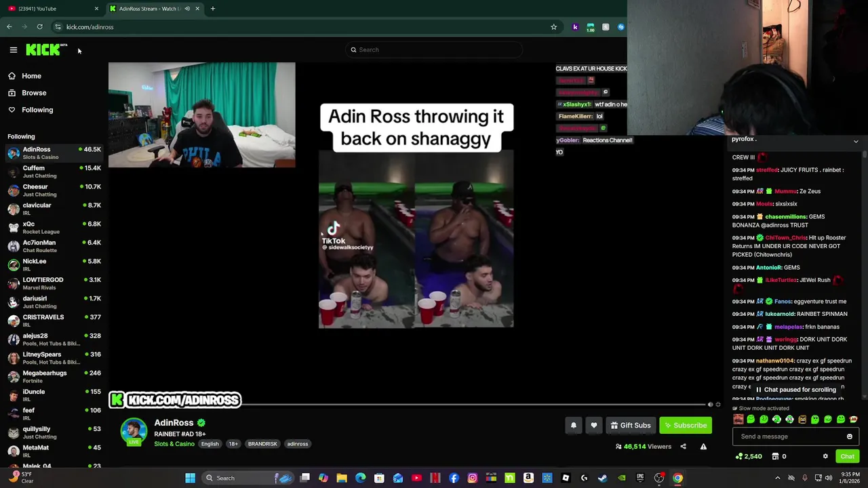Screen dimensions: 868x488
Task: Switch to YouTube browser tab
Action: pyautogui.click(x=52, y=8)
